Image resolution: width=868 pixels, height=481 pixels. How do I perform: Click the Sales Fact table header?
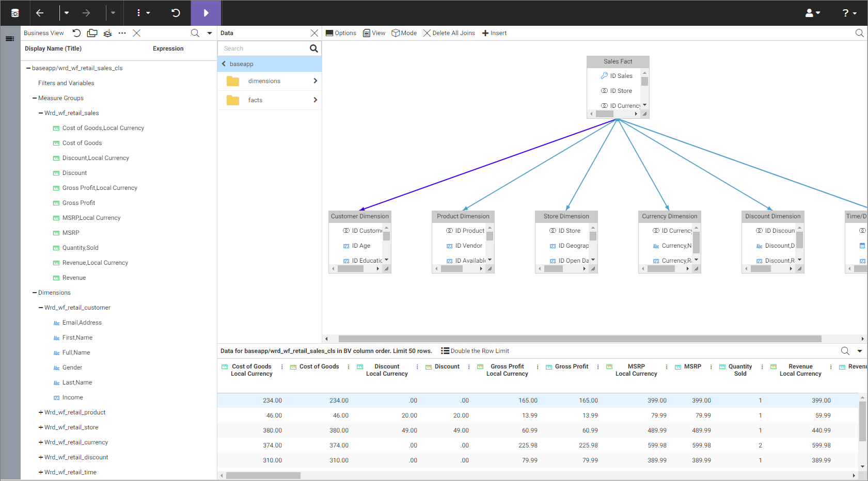[618, 61]
